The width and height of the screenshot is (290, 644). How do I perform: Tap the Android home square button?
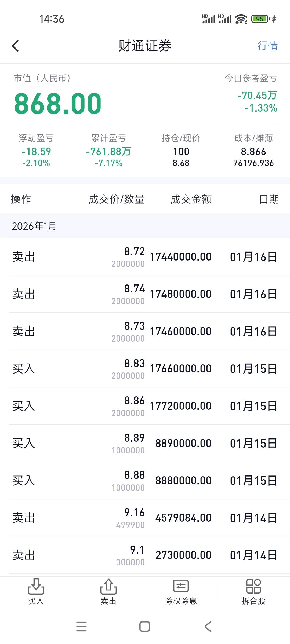(145, 627)
